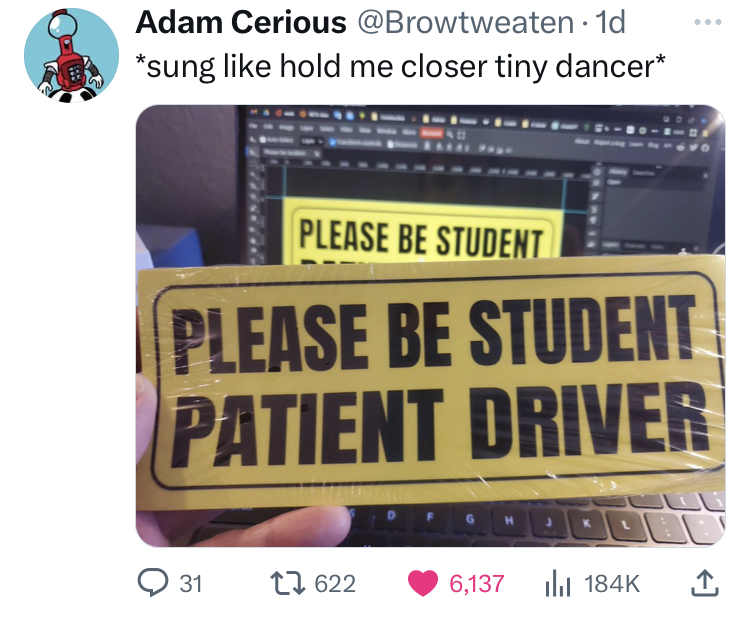This screenshot has height=617, width=750.
Task: Open the Patient Driver sign photo
Action: (x=430, y=326)
